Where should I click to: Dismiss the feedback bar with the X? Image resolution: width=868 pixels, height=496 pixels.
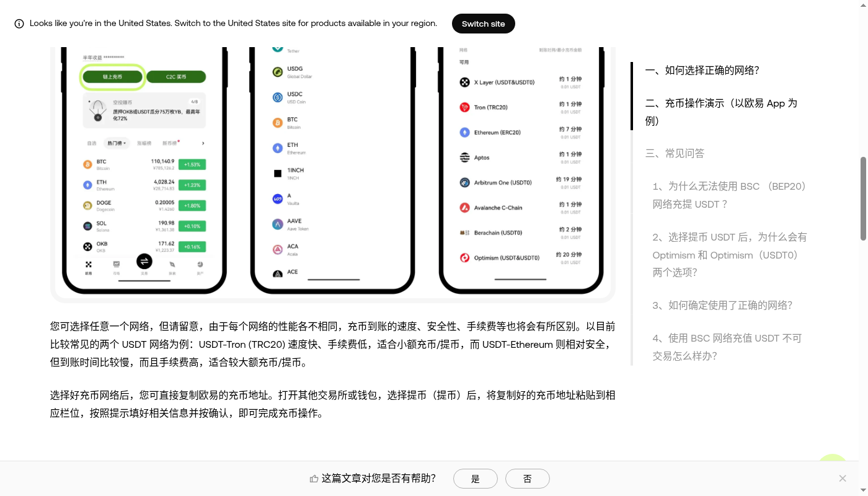click(x=843, y=478)
